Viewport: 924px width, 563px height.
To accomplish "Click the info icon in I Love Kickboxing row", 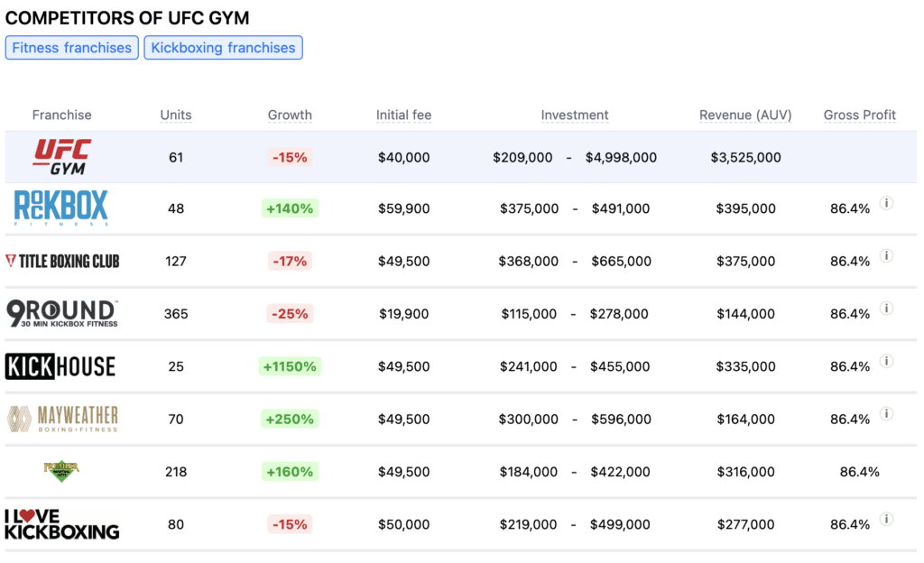I will pyautogui.click(x=886, y=519).
